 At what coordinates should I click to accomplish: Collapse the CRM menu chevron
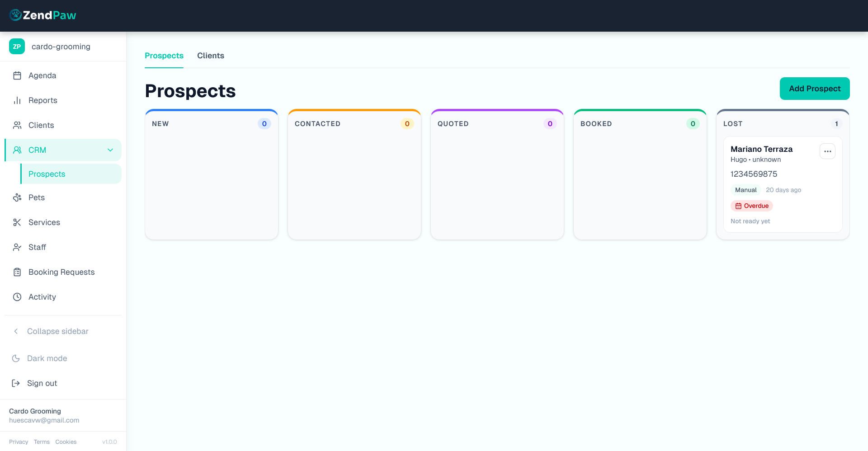point(110,150)
